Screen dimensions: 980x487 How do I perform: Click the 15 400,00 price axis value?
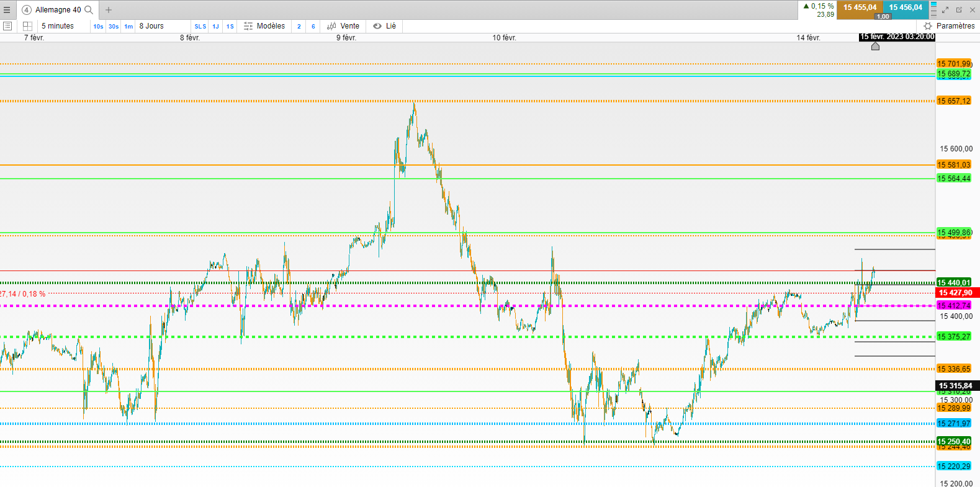pos(956,316)
